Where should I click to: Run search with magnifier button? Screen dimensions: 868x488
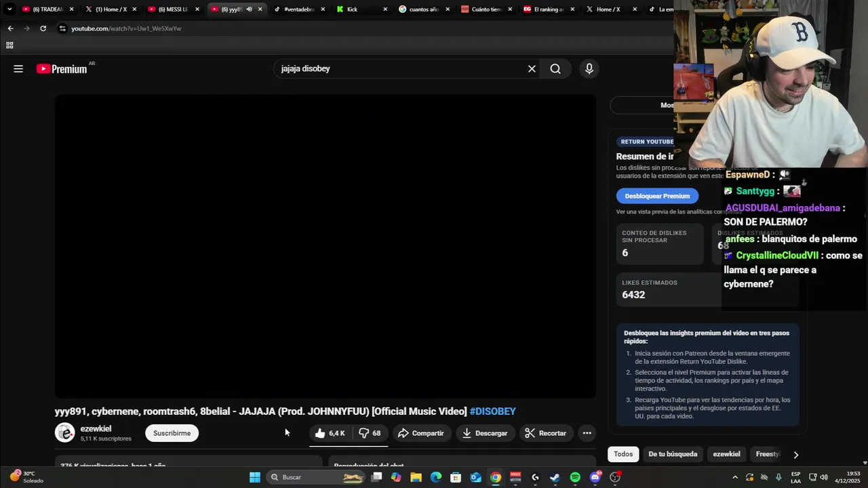(x=555, y=68)
